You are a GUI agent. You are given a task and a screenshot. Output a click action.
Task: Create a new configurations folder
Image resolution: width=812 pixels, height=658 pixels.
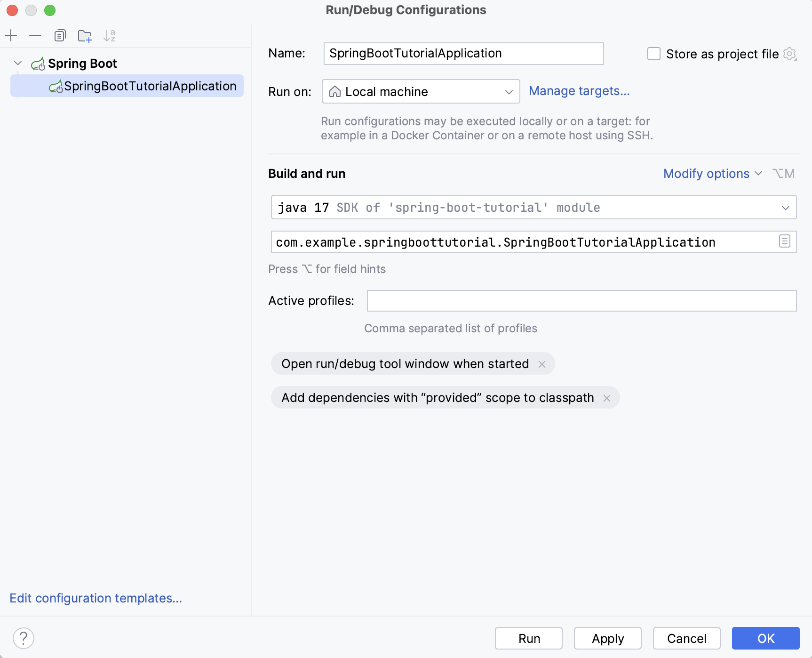(x=85, y=35)
